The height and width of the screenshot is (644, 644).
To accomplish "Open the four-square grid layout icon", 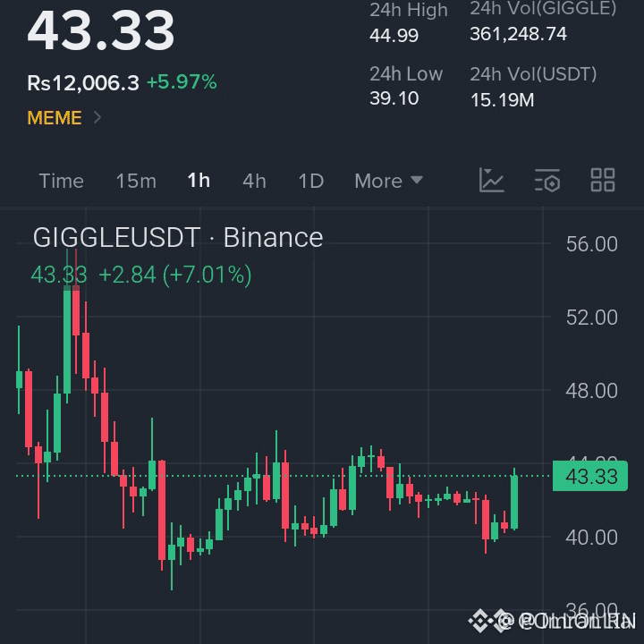I will click(x=603, y=180).
